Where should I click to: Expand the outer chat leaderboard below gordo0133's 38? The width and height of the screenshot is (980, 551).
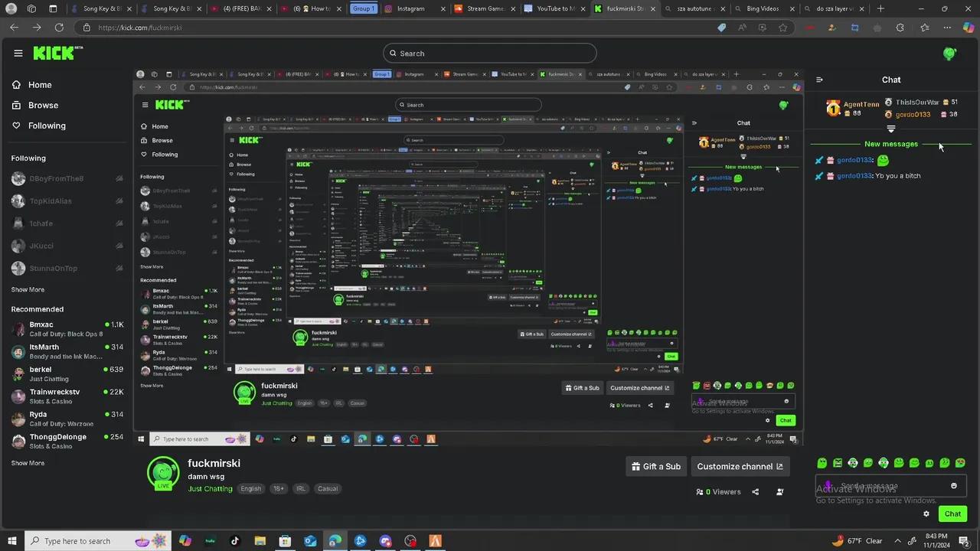point(890,129)
